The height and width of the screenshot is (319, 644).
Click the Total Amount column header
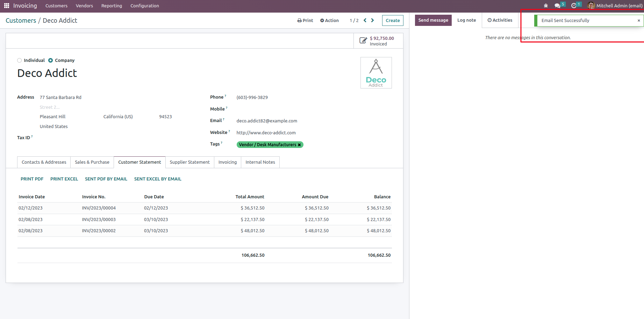tap(250, 197)
